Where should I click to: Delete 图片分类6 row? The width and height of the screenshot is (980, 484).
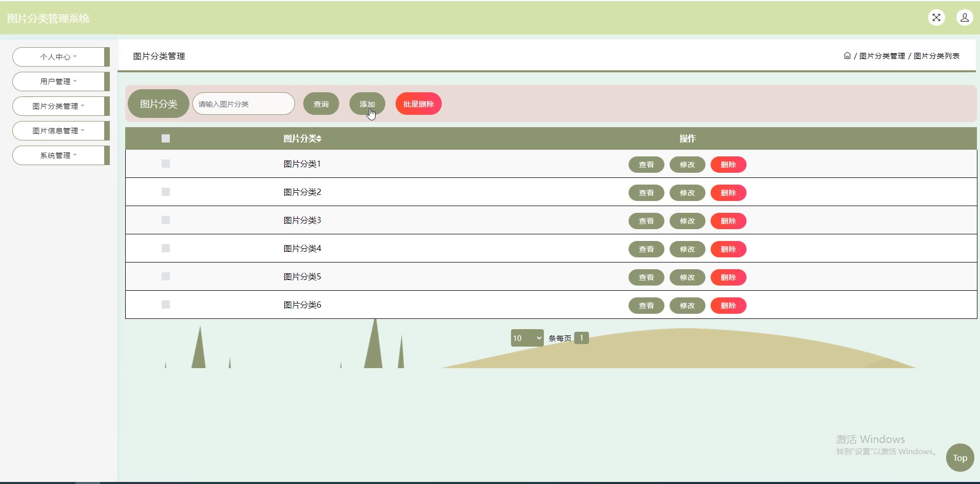click(x=729, y=306)
